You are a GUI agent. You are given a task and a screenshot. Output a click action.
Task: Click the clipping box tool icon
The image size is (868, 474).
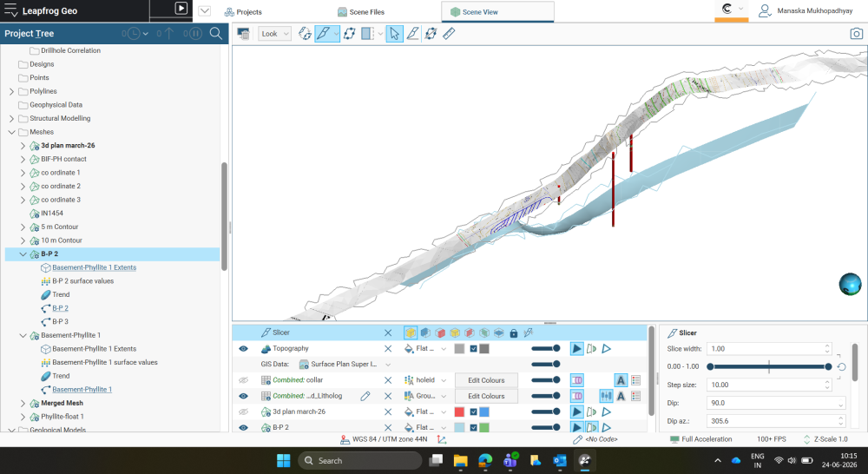click(x=367, y=34)
